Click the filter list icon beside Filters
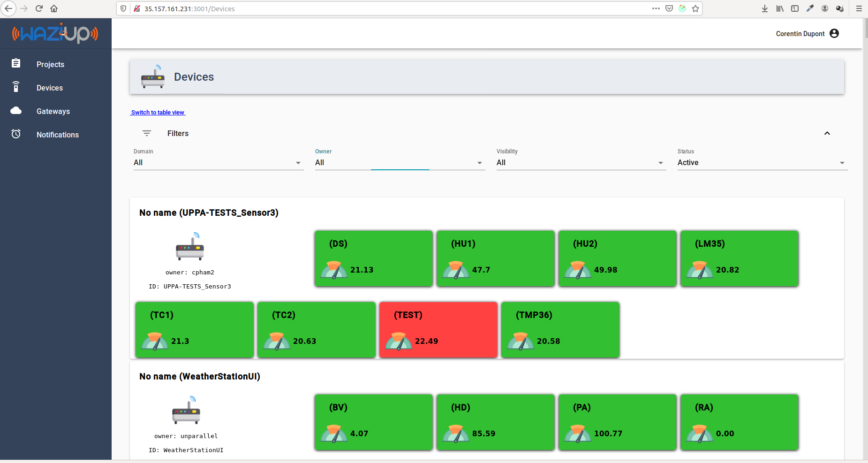Screen dimensions: 868x463 pos(147,133)
